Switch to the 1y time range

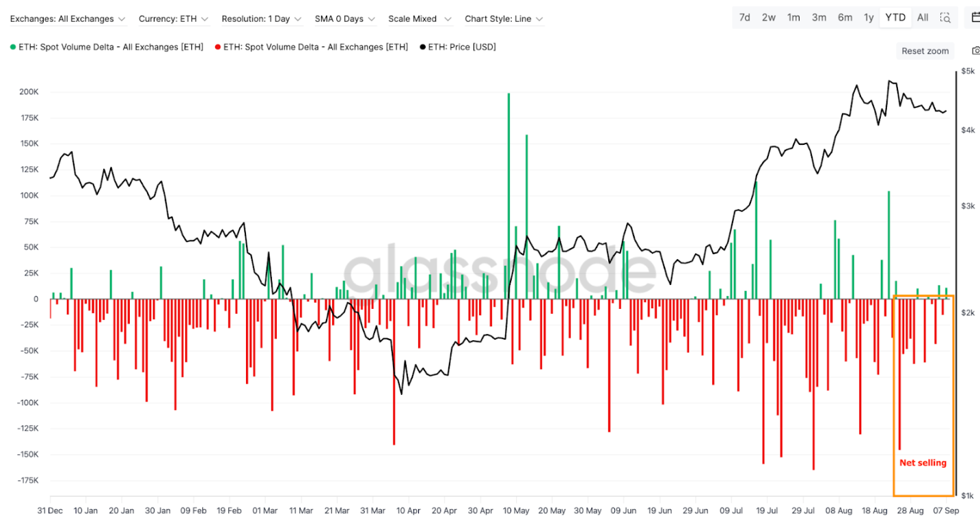[x=869, y=18]
